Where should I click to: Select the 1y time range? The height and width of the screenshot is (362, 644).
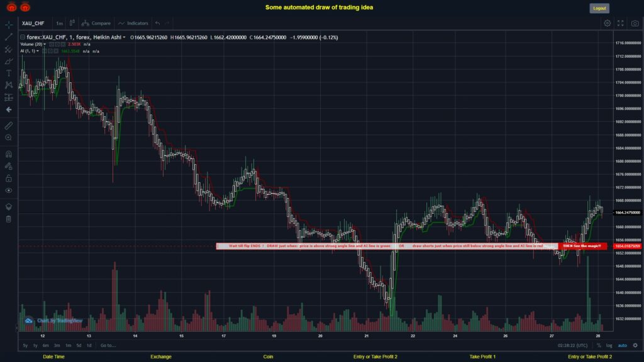click(35, 346)
